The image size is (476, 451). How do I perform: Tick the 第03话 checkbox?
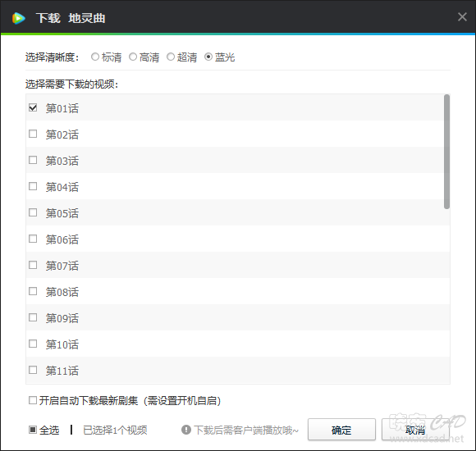(33, 160)
